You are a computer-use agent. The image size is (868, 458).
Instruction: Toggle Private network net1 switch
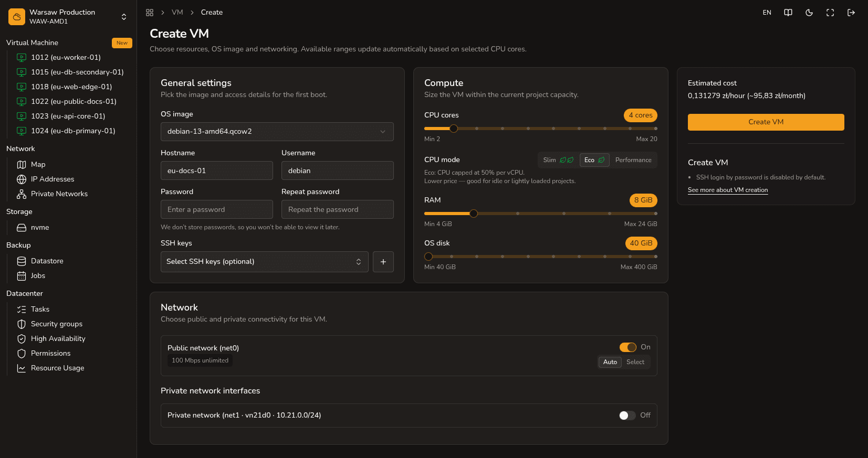tap(628, 416)
